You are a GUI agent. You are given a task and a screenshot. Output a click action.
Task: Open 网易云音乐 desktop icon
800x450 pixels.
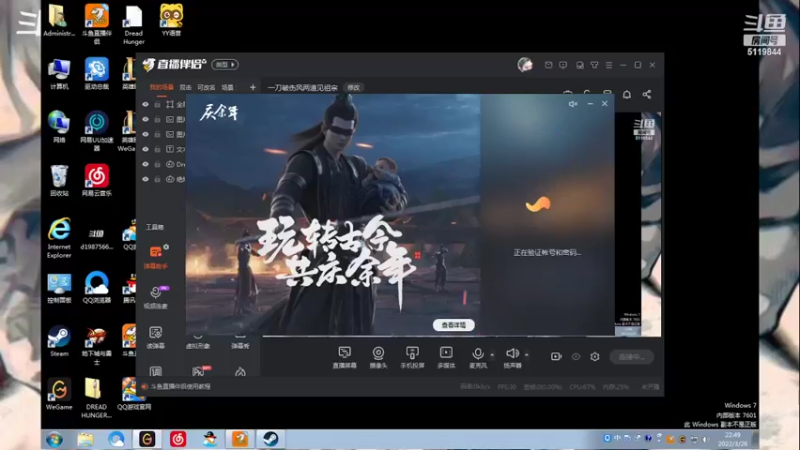pyautogui.click(x=96, y=180)
